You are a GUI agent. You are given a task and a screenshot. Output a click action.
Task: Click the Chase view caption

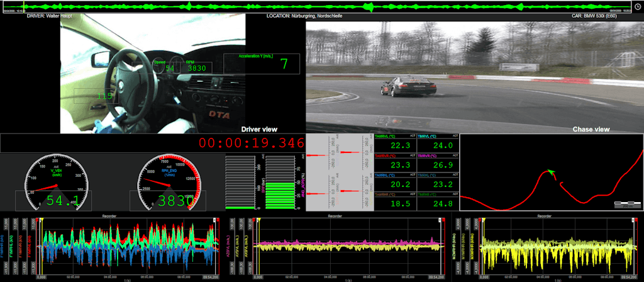(x=591, y=129)
